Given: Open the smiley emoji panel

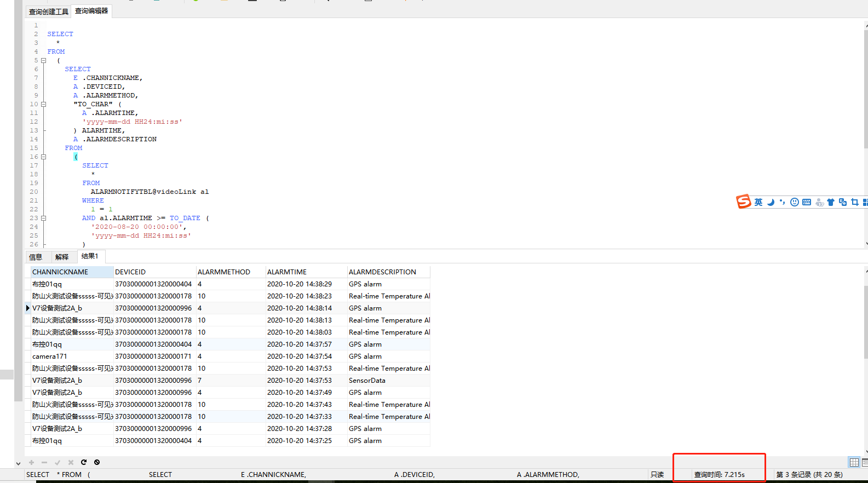Looking at the screenshot, I should tap(795, 202).
